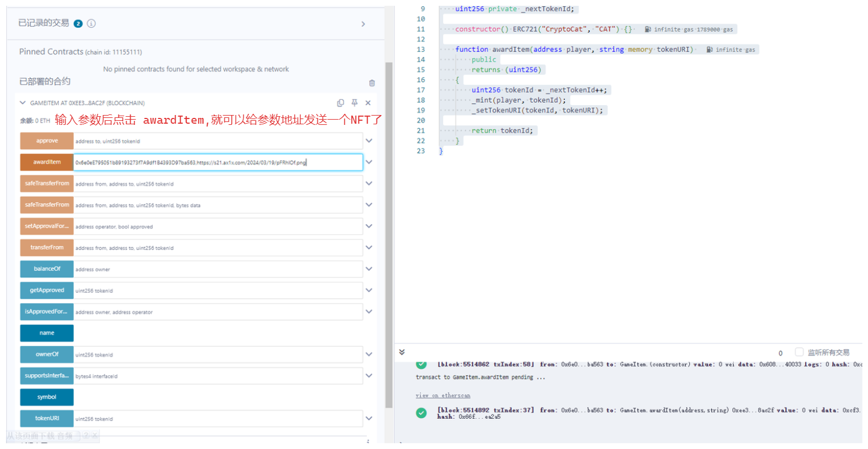
Task: Click the first safeTransferFrom button
Action: [47, 184]
